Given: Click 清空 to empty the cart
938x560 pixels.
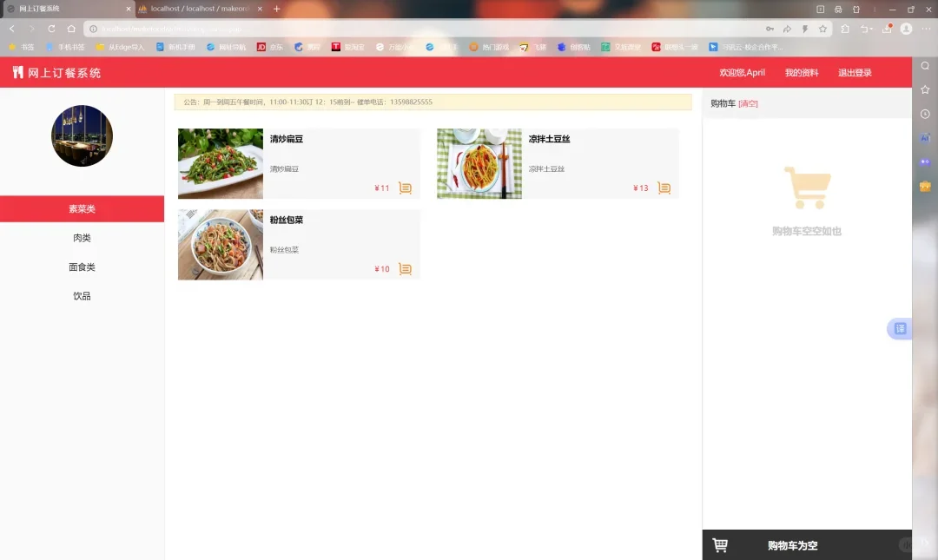Looking at the screenshot, I should [748, 102].
